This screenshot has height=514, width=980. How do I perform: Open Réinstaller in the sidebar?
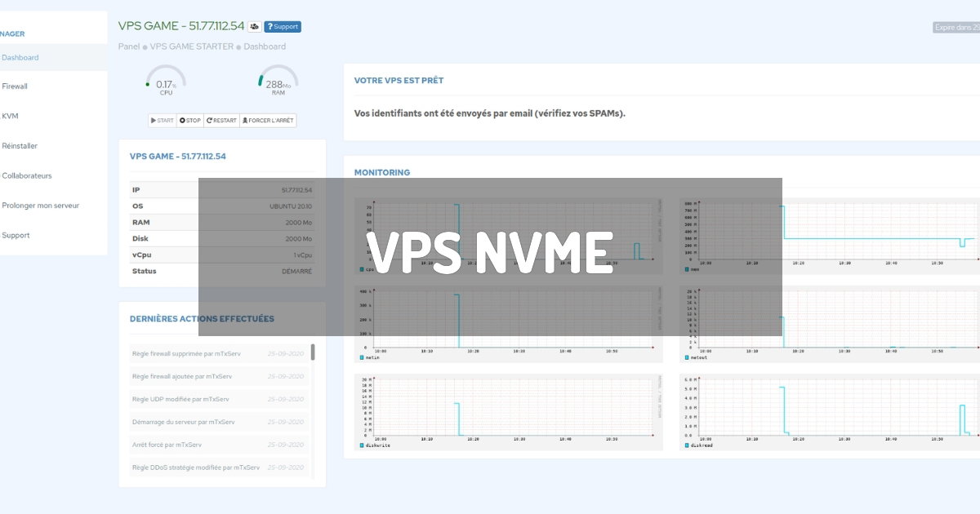[x=20, y=146]
